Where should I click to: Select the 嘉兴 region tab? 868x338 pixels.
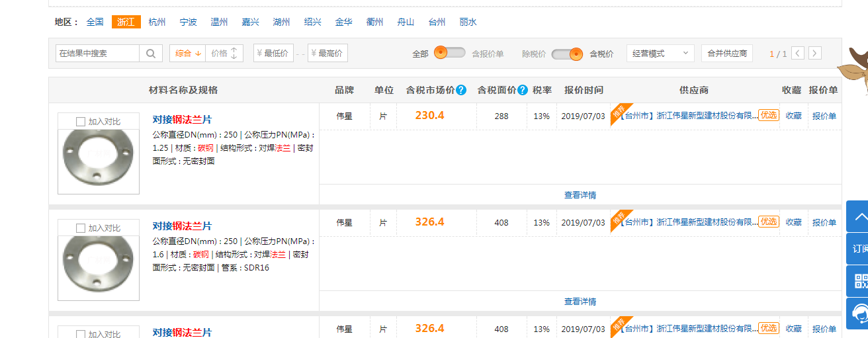(x=251, y=22)
